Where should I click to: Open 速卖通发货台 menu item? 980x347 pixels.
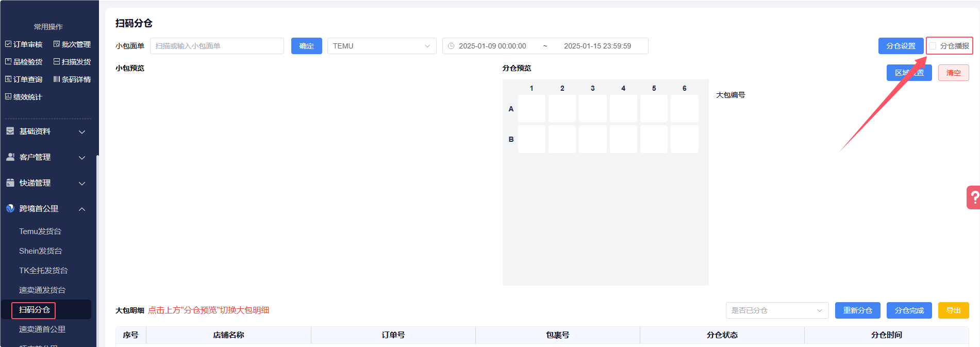click(42, 290)
